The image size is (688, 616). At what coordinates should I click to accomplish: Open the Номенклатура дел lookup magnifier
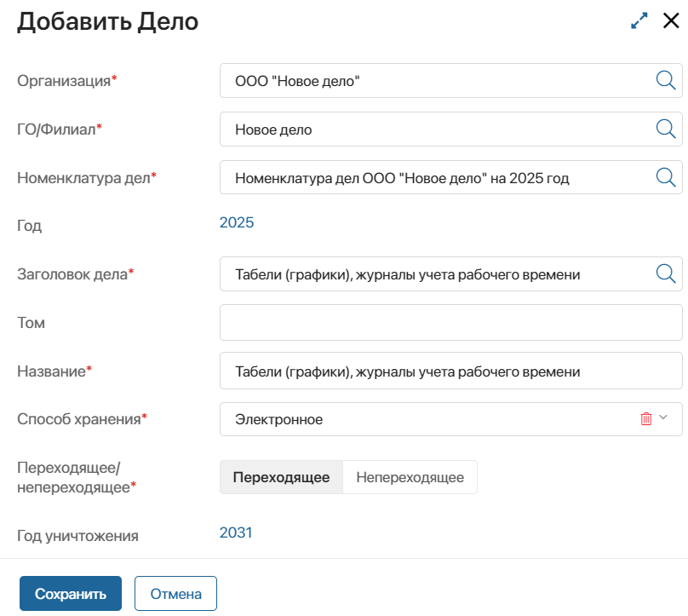tap(663, 177)
